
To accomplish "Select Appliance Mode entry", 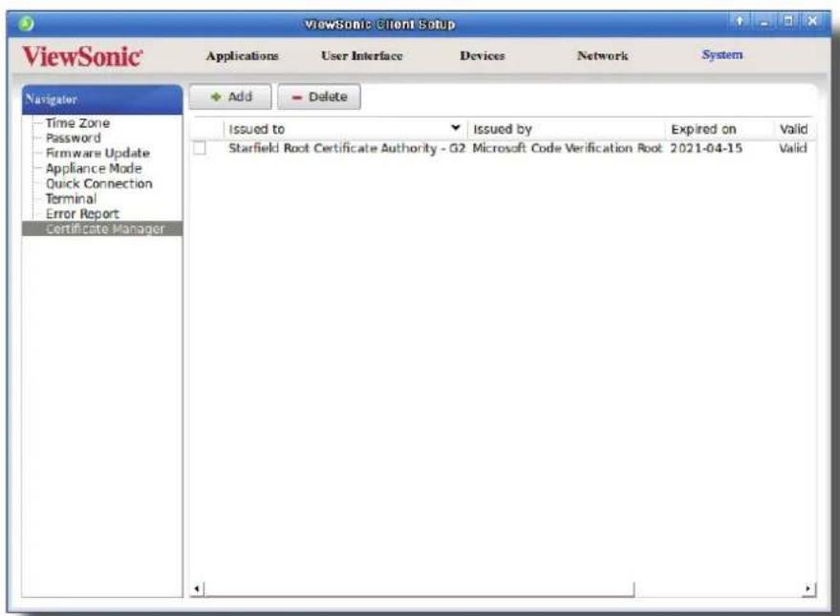I will click(94, 168).
